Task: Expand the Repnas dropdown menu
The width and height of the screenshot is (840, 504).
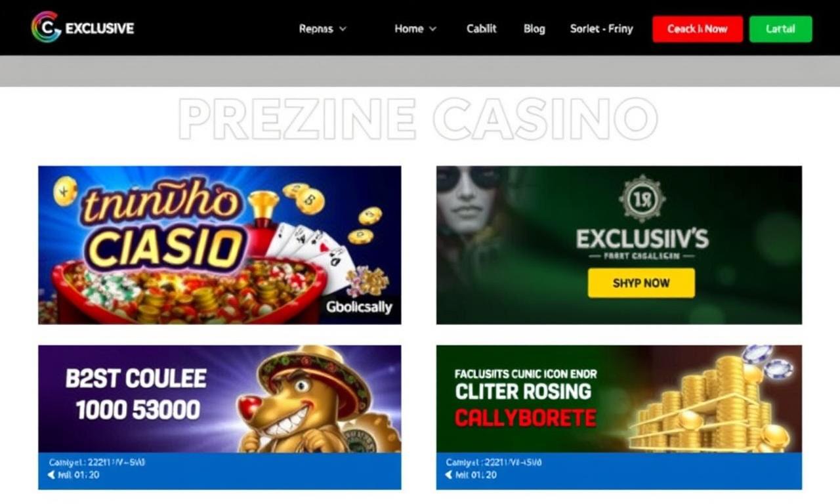Action: 323,29
